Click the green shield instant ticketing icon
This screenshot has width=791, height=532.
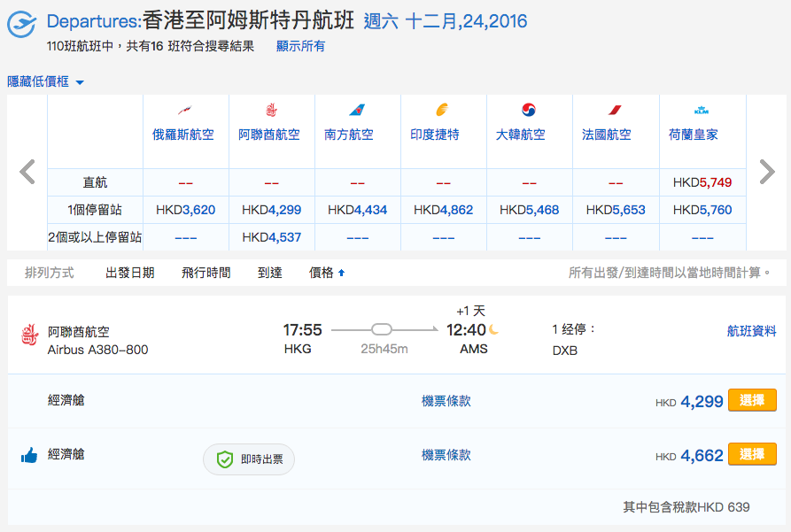click(224, 459)
